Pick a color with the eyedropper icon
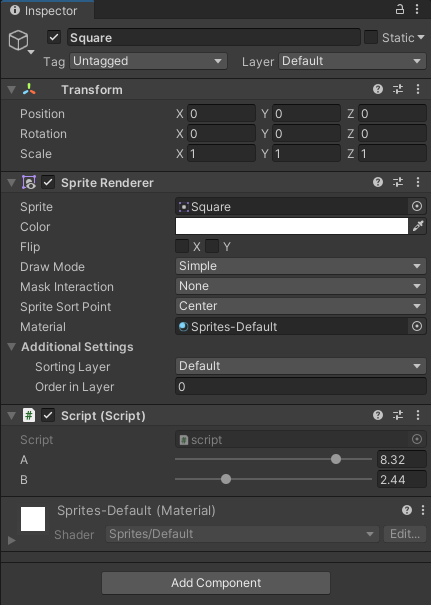The width and height of the screenshot is (431, 605). (x=418, y=226)
